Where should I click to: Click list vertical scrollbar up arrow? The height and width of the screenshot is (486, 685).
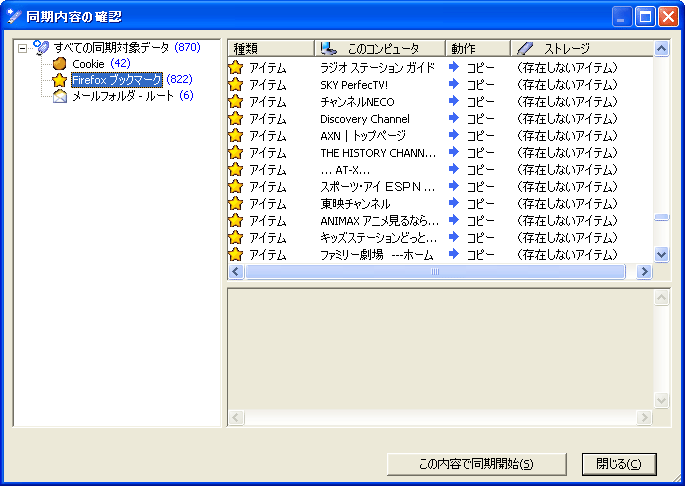point(661,49)
